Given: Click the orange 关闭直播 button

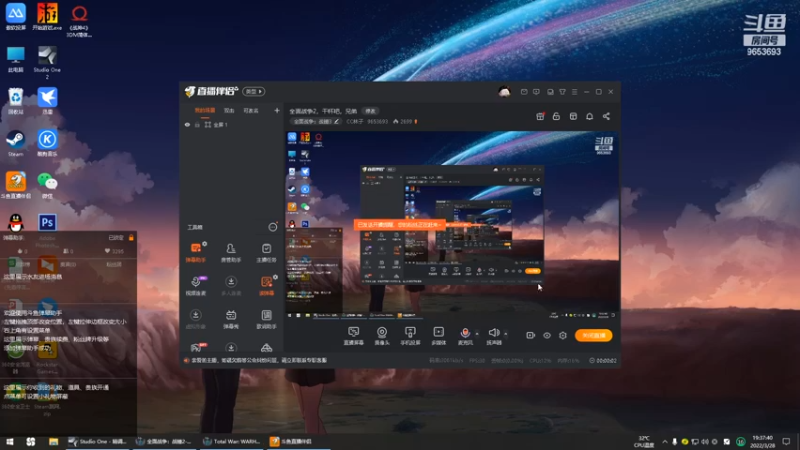Looking at the screenshot, I should pyautogui.click(x=593, y=335).
